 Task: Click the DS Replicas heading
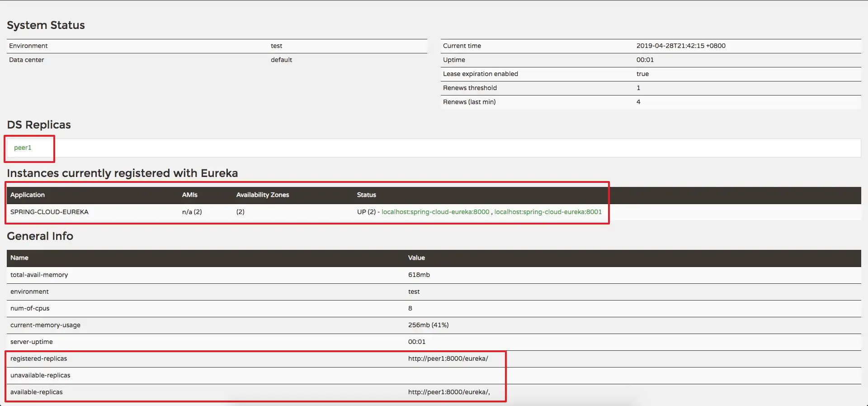pyautogui.click(x=39, y=125)
